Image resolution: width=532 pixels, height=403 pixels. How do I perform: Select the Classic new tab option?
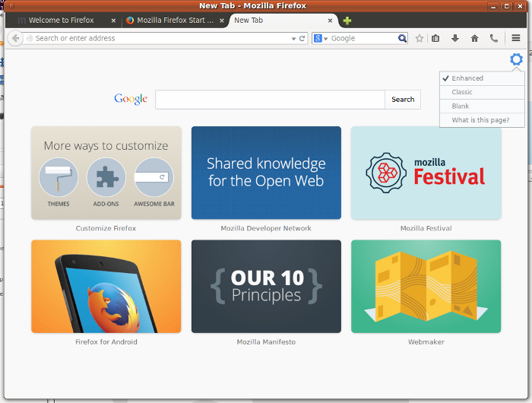[x=482, y=92]
